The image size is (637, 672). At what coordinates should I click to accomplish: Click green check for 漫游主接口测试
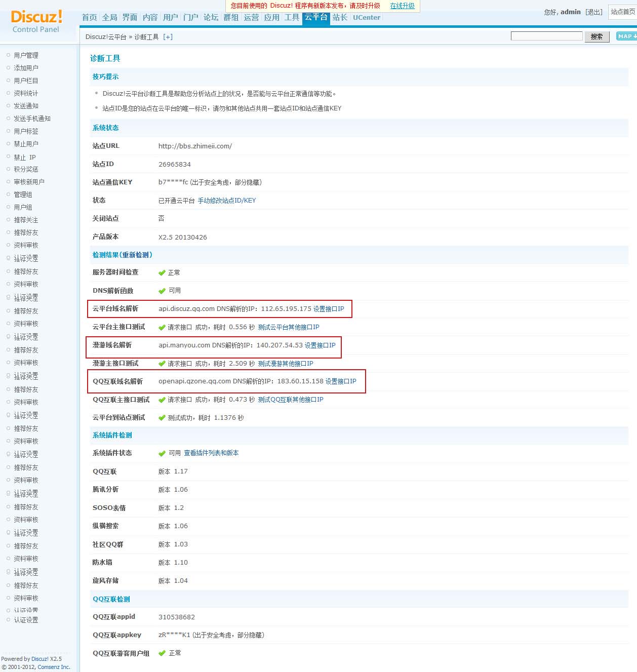click(x=162, y=364)
